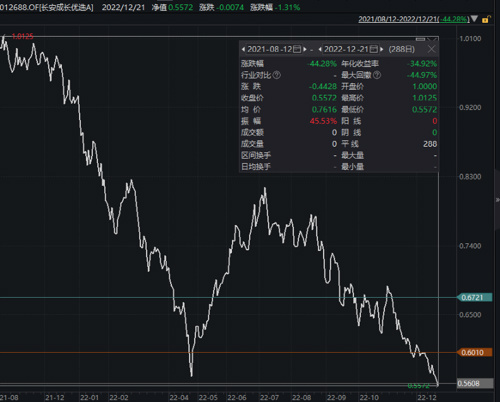Select the orange 0.6010 price line label
The image size is (500, 402).
tap(474, 352)
